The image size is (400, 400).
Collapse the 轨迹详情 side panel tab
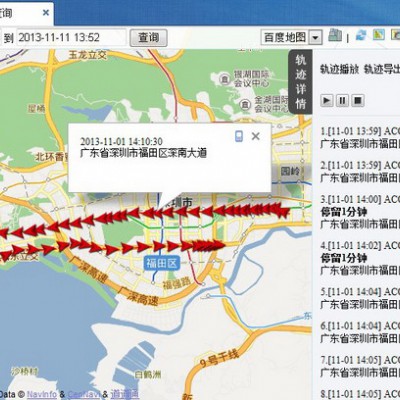pos(301,82)
